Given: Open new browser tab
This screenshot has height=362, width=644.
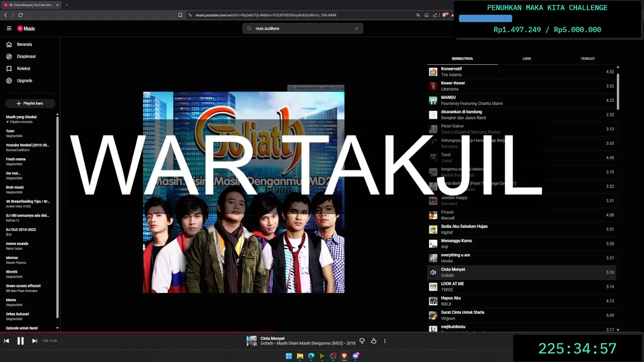Looking at the screenshot, I should [66, 5].
